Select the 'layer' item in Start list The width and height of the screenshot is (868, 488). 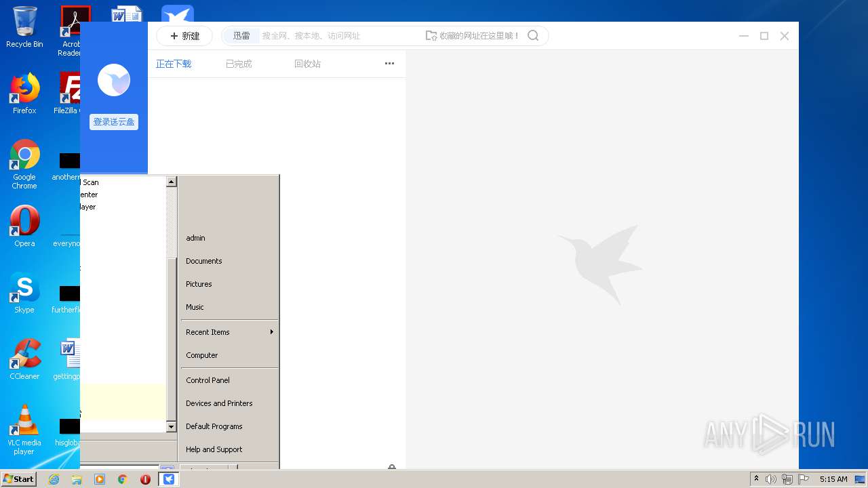88,207
